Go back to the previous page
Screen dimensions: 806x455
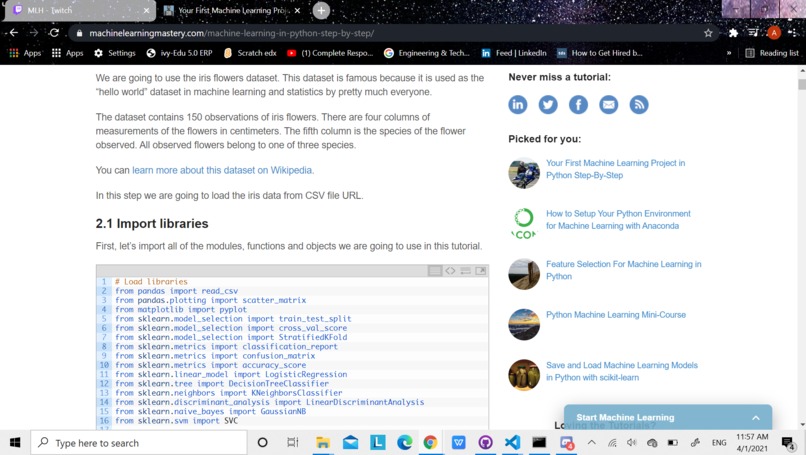(x=14, y=33)
